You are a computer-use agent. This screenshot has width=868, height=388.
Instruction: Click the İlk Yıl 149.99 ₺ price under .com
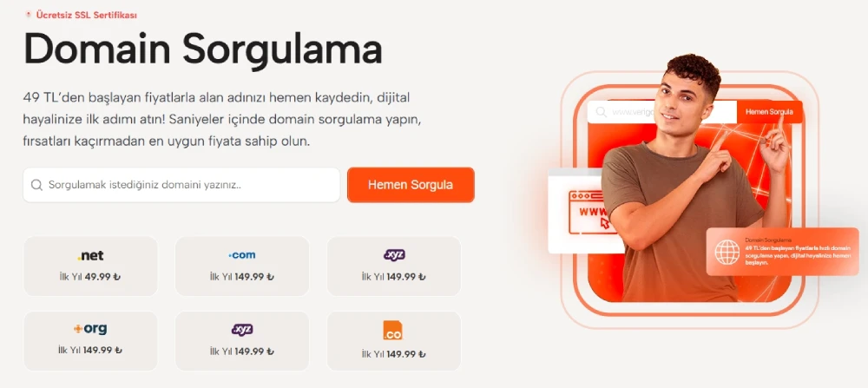242,277
